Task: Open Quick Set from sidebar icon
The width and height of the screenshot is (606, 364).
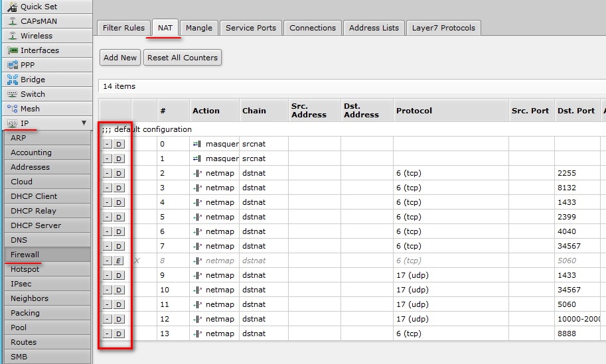Action: pyautogui.click(x=13, y=7)
